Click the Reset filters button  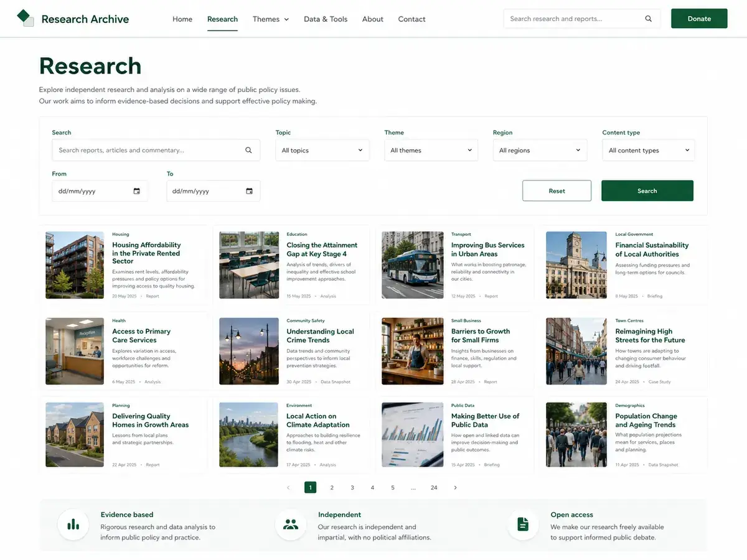coord(557,191)
